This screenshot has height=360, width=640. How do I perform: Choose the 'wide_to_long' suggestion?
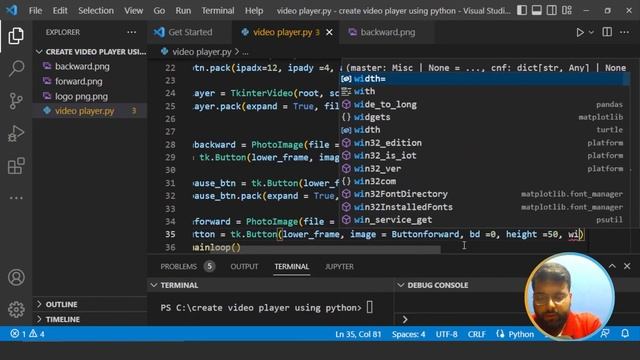484,104
